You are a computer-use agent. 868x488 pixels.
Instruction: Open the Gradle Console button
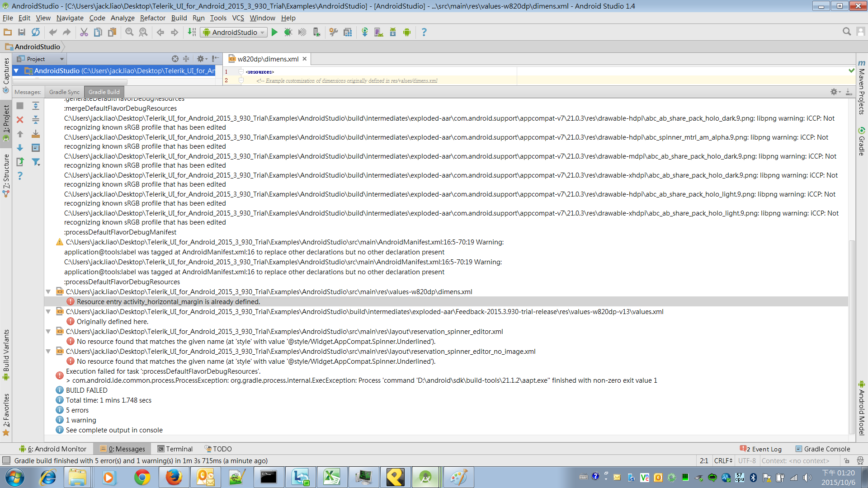coord(823,449)
